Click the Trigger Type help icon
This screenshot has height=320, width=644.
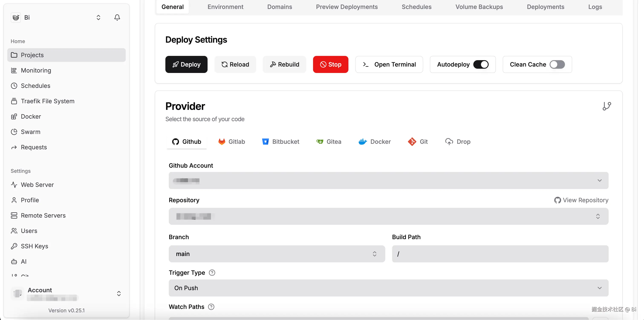click(212, 273)
